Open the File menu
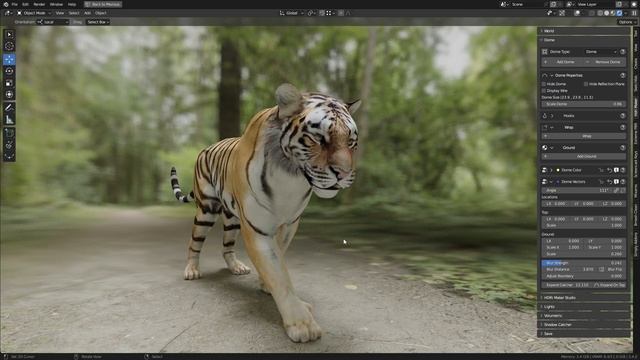The height and width of the screenshot is (360, 640). (x=15, y=4)
